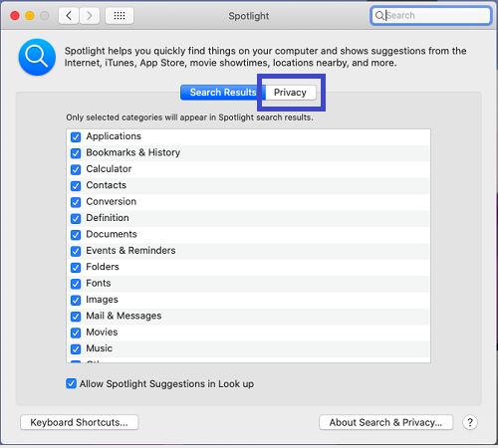Screen dimensions: 498x448
Task: Minimize the Spotlight window
Action: (30, 16)
